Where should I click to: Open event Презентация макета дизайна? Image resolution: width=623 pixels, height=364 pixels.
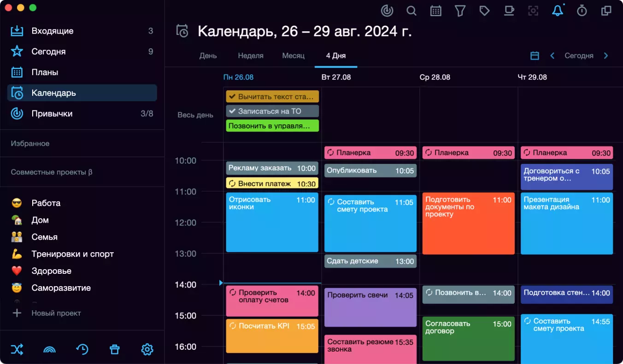(567, 224)
